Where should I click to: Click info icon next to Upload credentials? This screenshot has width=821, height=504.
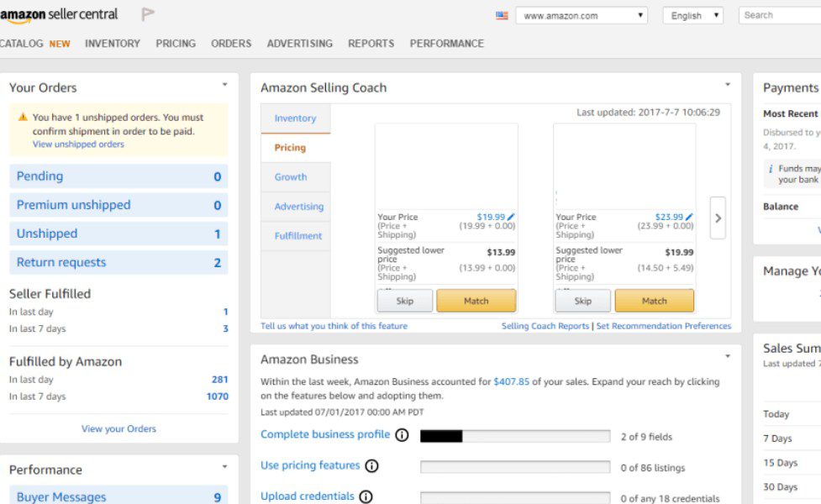(366, 496)
